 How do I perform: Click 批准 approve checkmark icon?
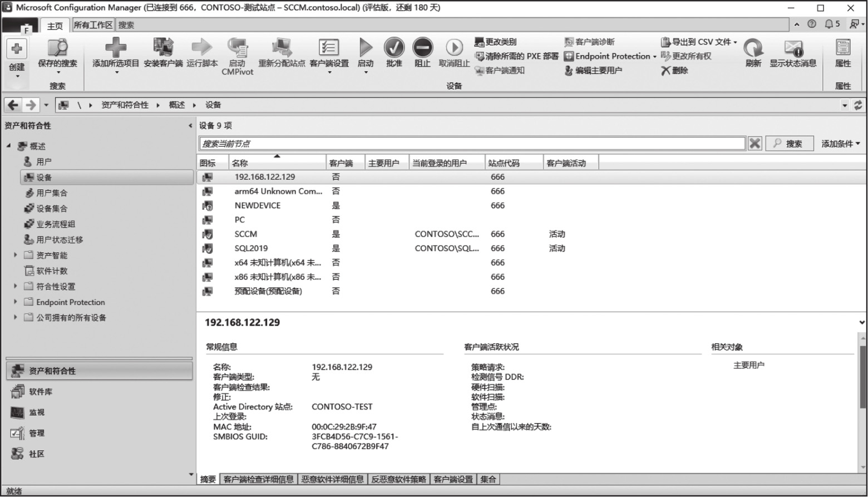click(x=394, y=48)
